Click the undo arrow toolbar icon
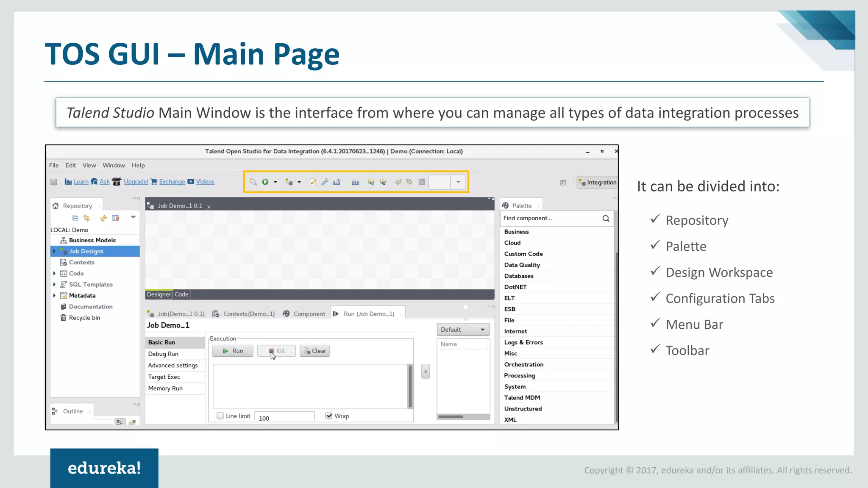The height and width of the screenshot is (488, 868). (x=398, y=182)
